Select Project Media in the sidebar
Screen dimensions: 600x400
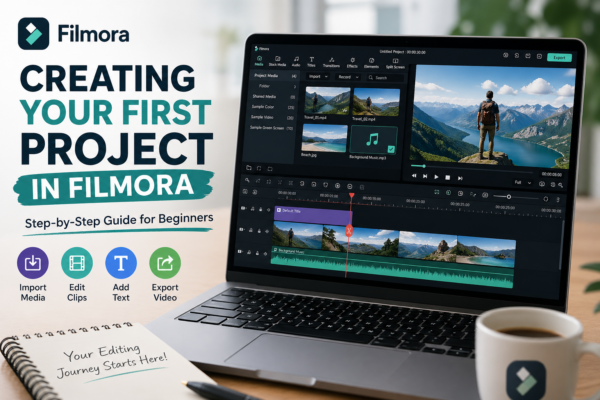tap(274, 76)
